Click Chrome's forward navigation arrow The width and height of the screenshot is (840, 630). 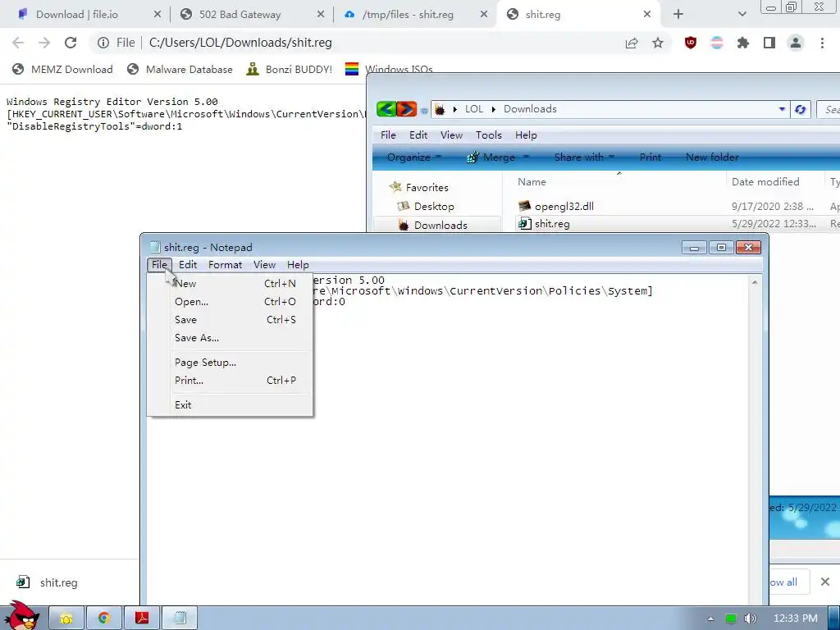point(44,43)
